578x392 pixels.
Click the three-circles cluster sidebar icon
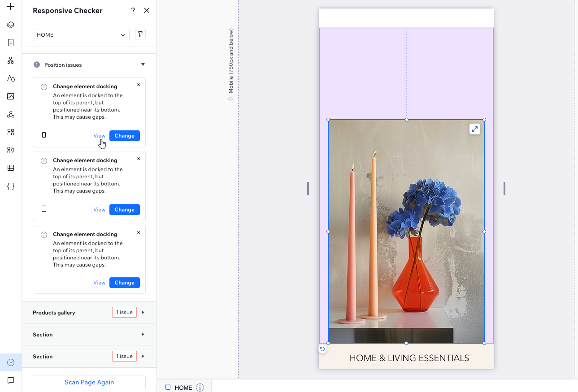11,114
